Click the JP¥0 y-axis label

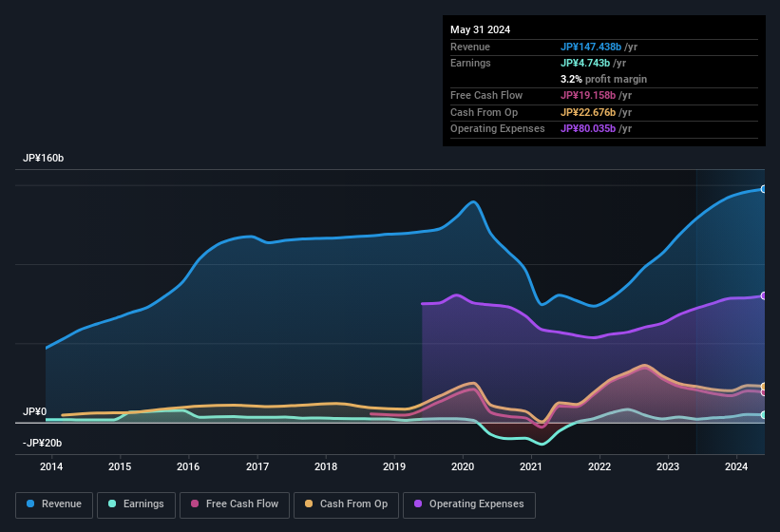pos(35,411)
